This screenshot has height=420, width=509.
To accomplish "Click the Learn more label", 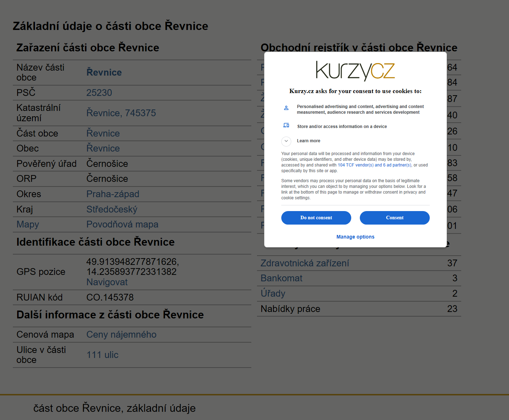I will pyautogui.click(x=308, y=141).
